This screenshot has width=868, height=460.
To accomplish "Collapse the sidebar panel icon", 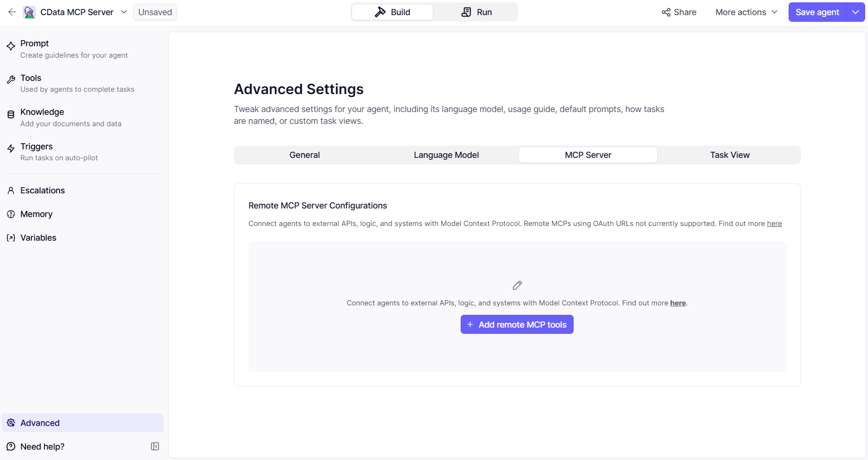I will point(155,446).
